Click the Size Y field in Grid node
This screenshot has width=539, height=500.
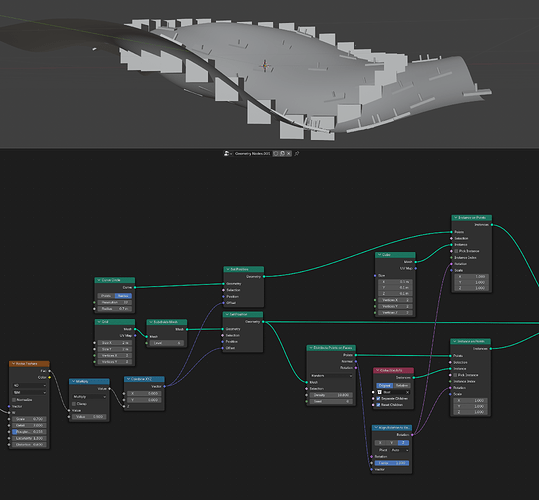pos(115,349)
